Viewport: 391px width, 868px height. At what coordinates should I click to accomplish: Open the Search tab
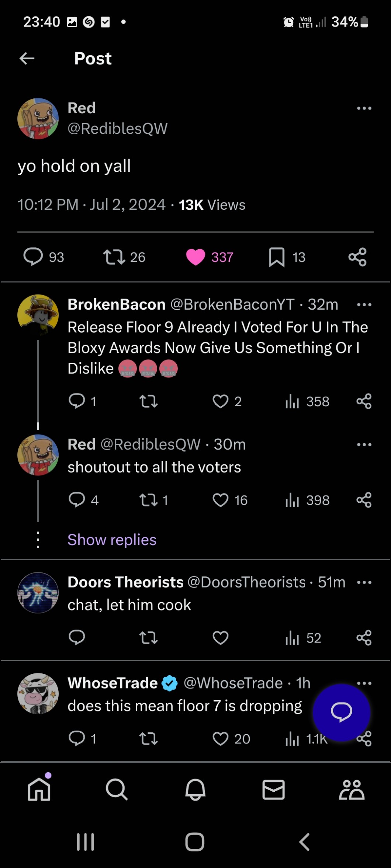[117, 789]
